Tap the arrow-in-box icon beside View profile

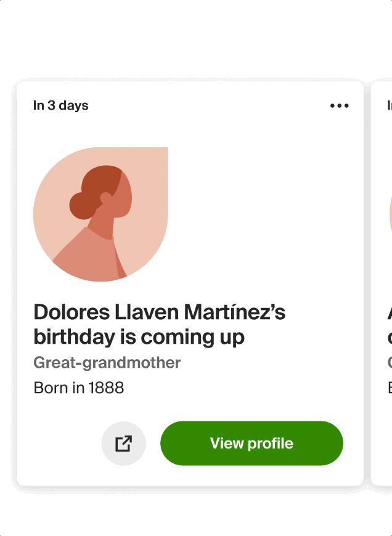(123, 444)
